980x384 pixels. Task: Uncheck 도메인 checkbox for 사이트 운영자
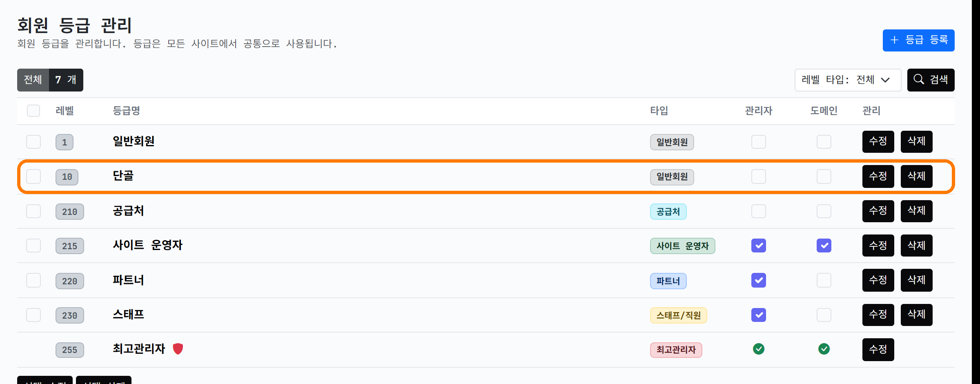click(x=824, y=246)
